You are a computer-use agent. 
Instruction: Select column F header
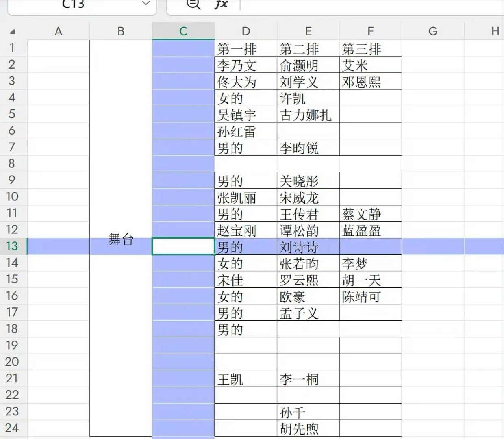coord(370,31)
